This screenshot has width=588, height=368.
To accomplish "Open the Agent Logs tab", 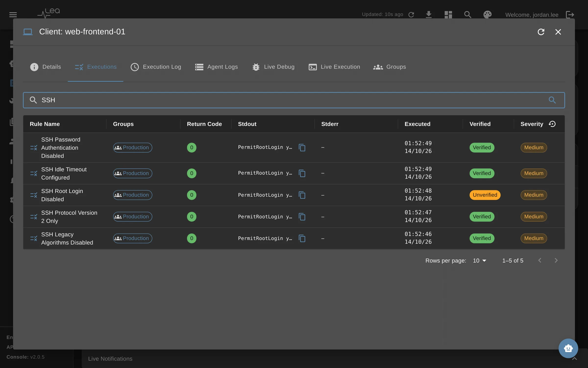I will pyautogui.click(x=216, y=67).
